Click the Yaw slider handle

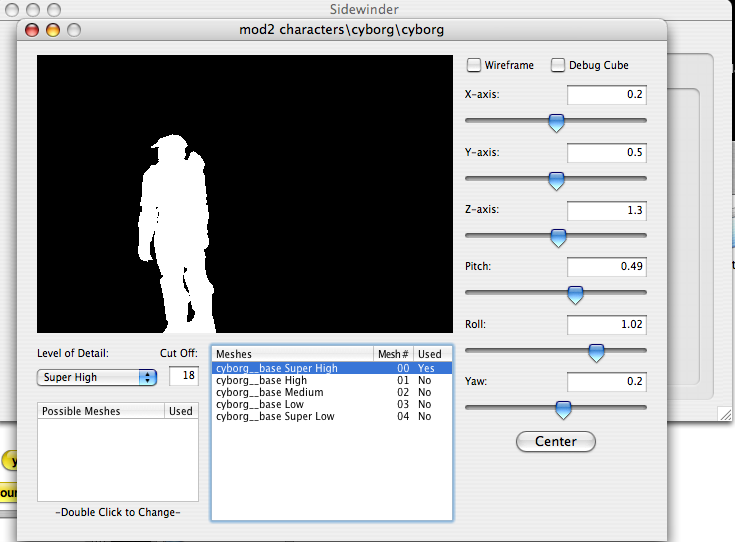point(563,410)
